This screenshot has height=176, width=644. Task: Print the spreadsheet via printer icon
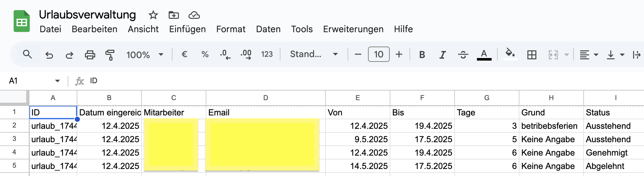point(90,55)
